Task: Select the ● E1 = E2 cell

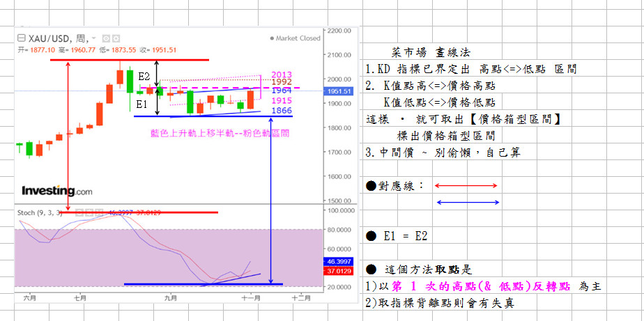Action: click(x=397, y=237)
